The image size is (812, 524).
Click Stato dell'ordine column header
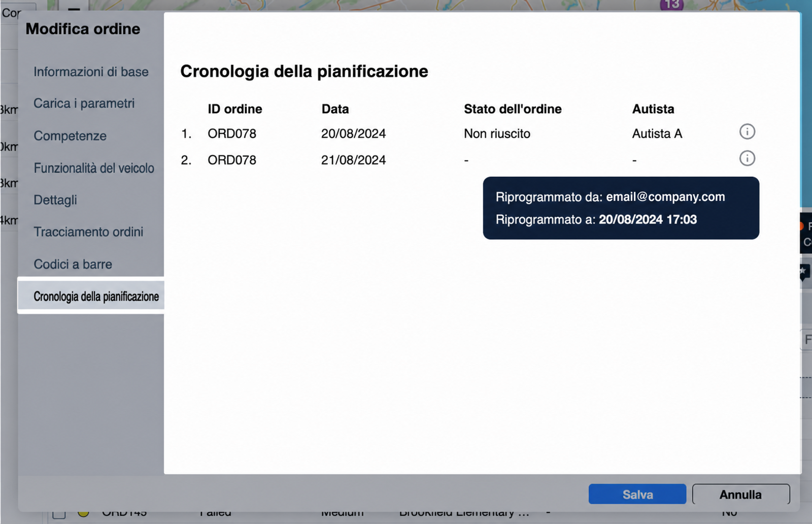pyautogui.click(x=513, y=109)
